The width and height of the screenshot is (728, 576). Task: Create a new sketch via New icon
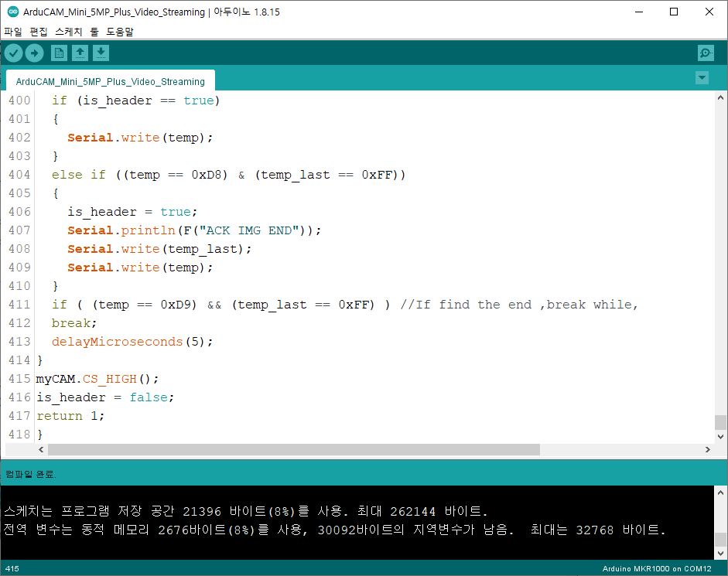click(59, 53)
